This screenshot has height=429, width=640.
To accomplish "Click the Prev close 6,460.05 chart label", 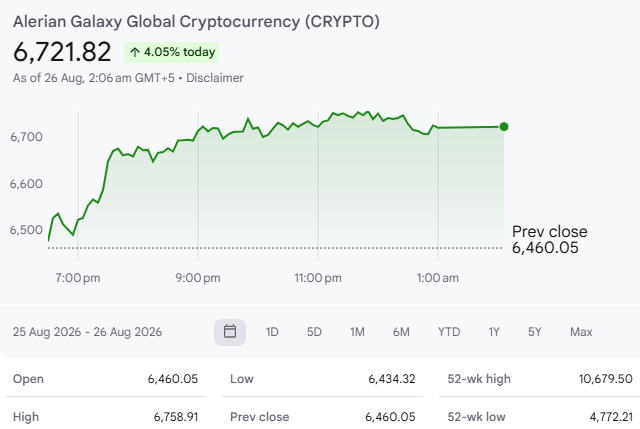I will point(550,240).
